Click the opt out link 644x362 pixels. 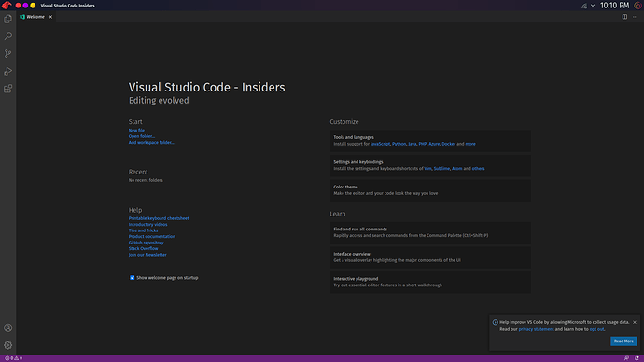tap(596, 329)
